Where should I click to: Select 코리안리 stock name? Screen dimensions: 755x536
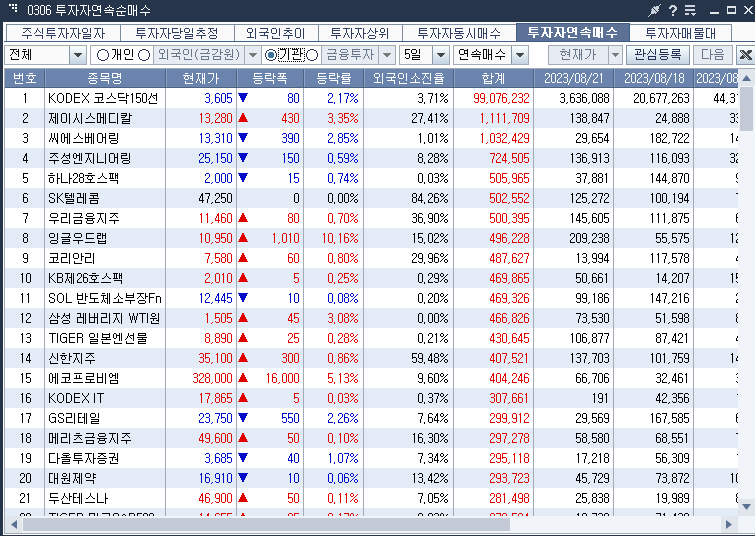[x=72, y=259]
